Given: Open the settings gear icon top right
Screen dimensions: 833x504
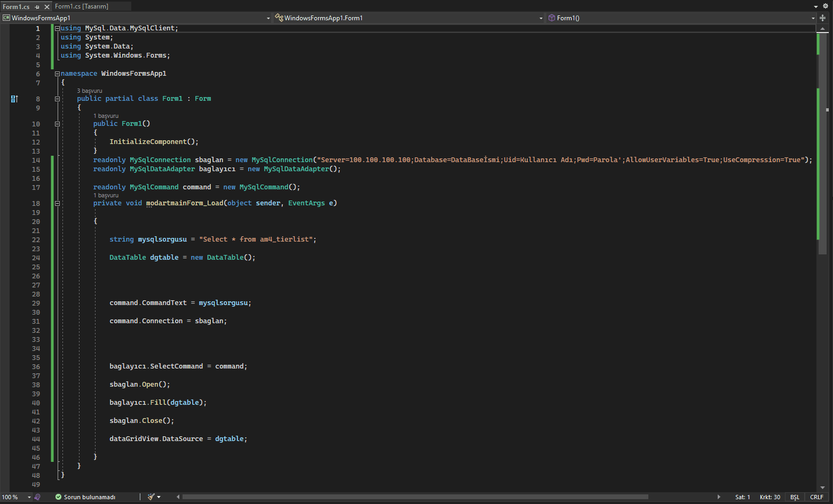Looking at the screenshot, I should pos(826,5).
